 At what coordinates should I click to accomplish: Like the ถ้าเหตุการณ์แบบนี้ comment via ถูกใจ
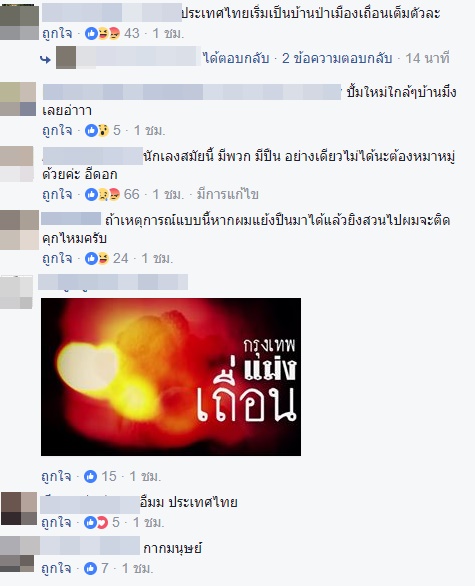(x=57, y=258)
